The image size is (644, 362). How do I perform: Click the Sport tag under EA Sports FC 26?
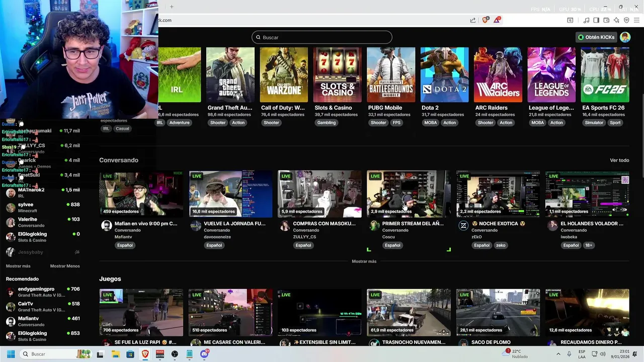click(x=615, y=123)
